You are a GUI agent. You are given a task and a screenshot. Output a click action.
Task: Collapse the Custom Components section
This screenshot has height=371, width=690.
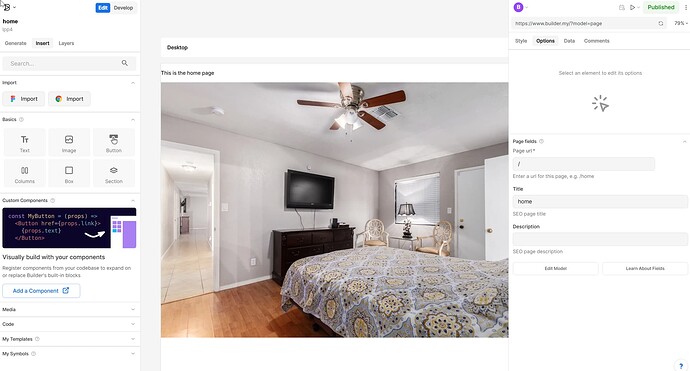pyautogui.click(x=133, y=200)
